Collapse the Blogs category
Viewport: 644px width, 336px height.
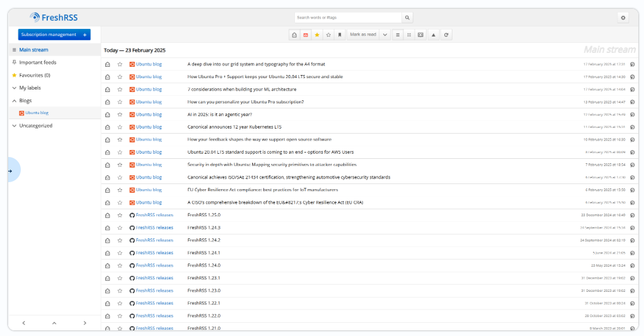click(14, 100)
